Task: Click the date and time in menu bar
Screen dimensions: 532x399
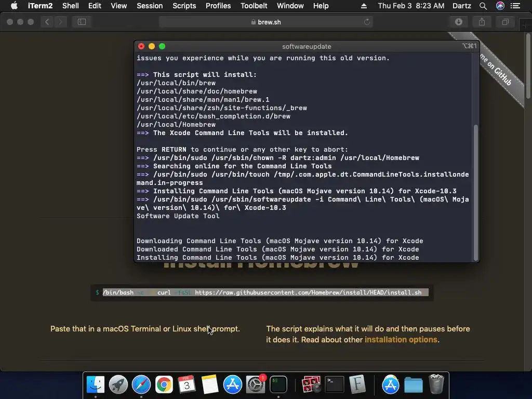Action: [x=411, y=6]
